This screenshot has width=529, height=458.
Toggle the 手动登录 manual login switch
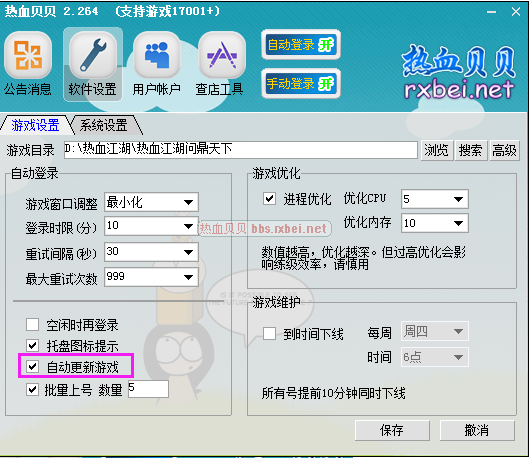coord(301,84)
